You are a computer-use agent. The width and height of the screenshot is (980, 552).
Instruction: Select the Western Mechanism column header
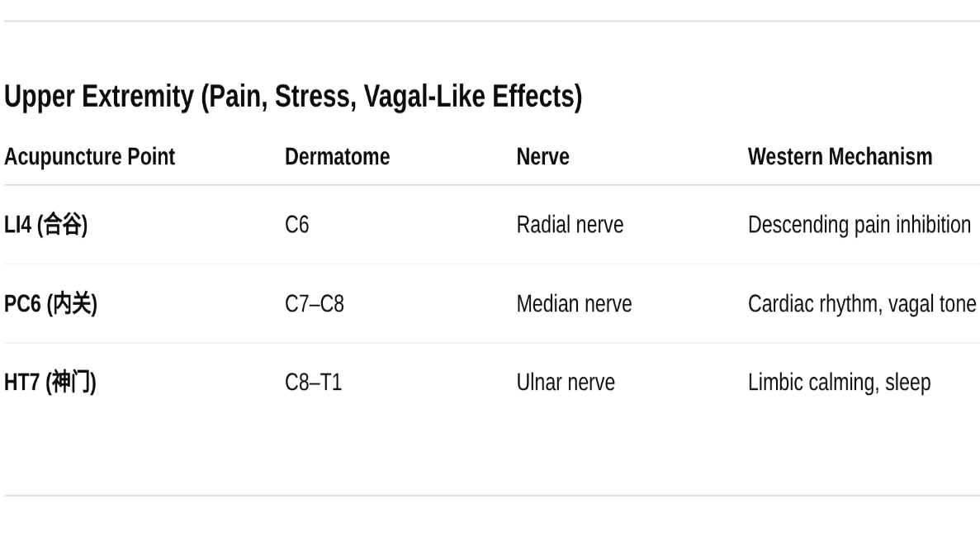pos(840,157)
